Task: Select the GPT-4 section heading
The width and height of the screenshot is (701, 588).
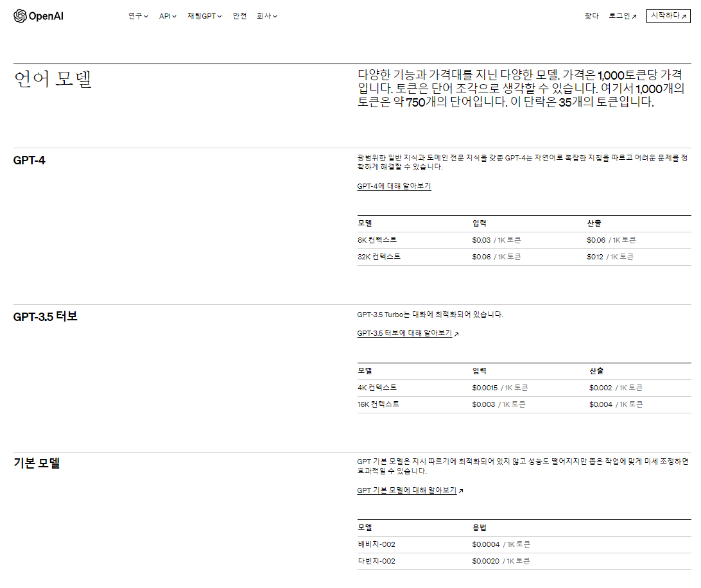Action: coord(29,160)
